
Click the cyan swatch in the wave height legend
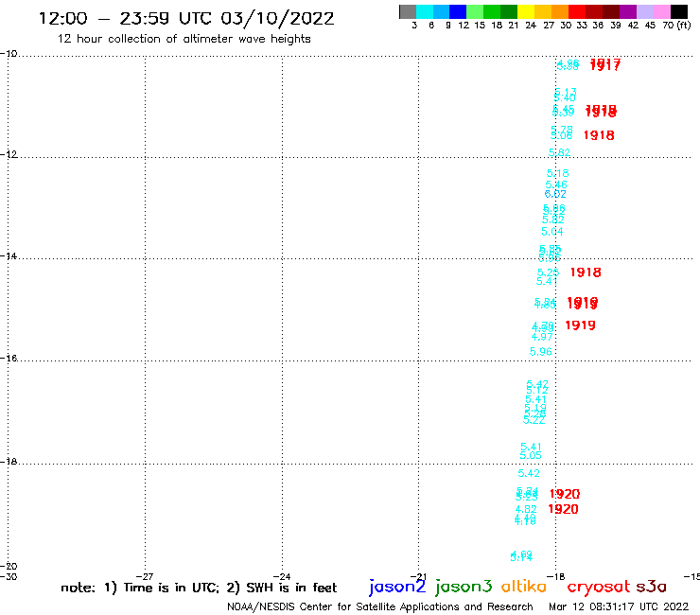(x=425, y=11)
